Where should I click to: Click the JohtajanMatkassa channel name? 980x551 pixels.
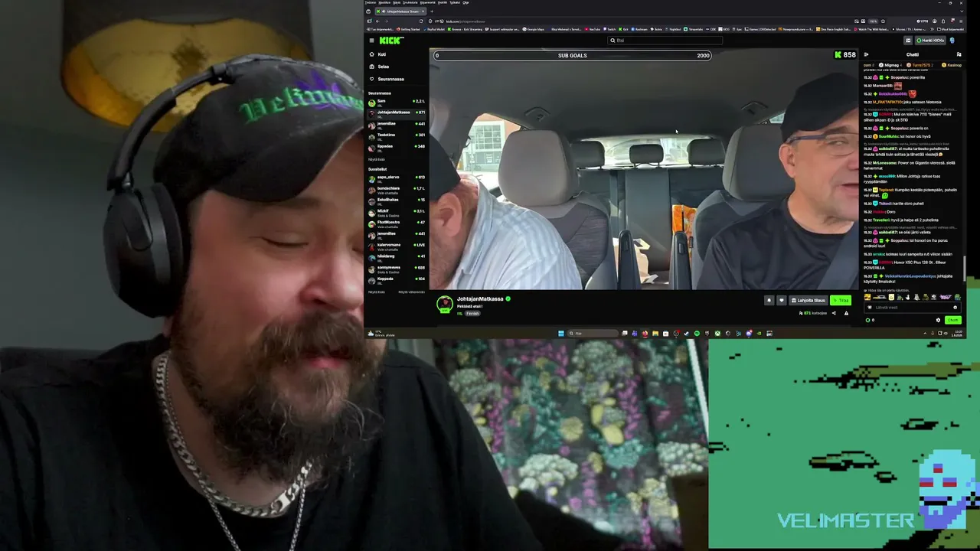coord(480,299)
